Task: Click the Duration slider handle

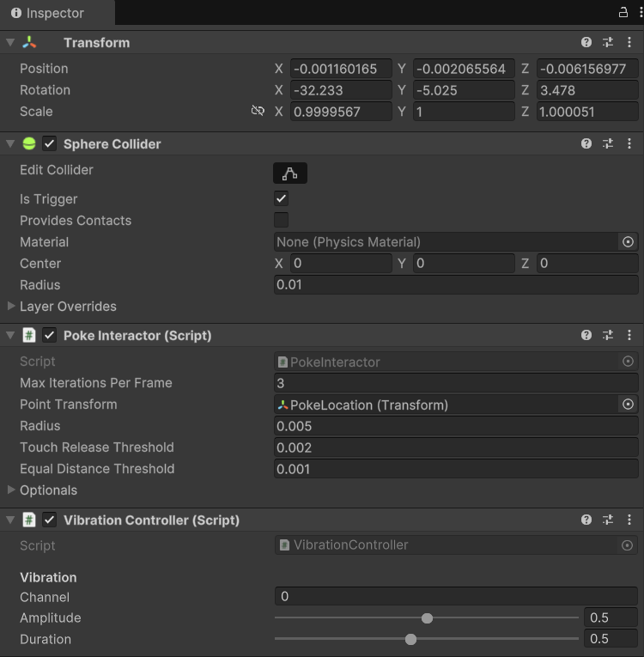Action: click(x=410, y=640)
